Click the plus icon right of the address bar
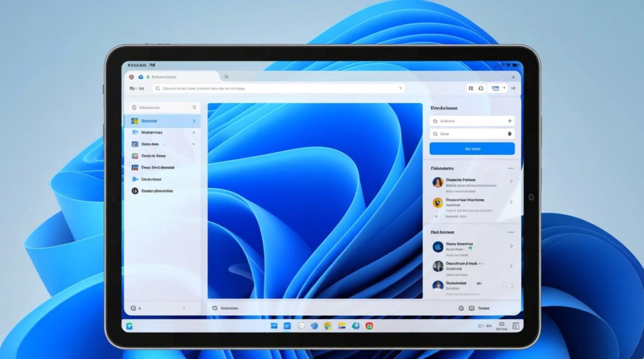The image size is (644, 359). pyautogui.click(x=513, y=89)
